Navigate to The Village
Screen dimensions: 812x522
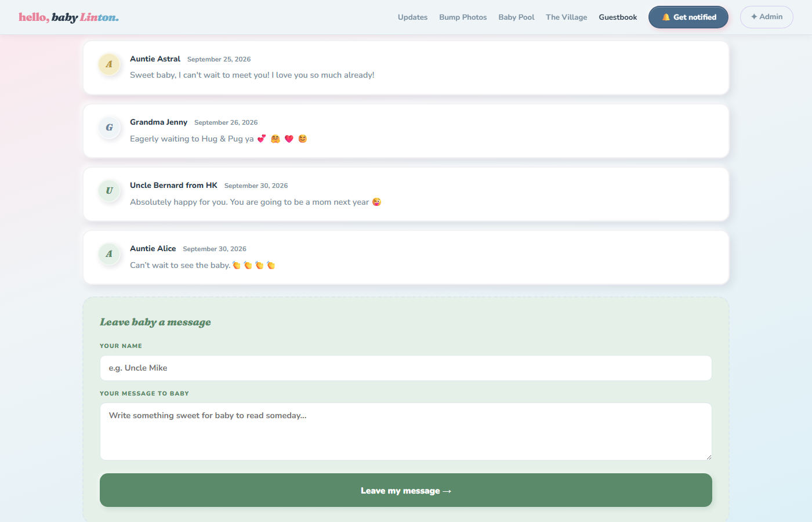coord(566,17)
